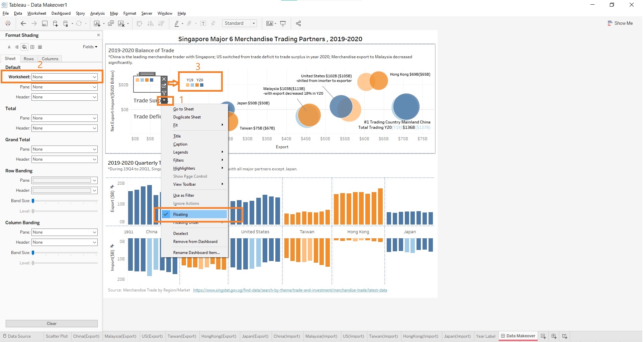Click the Clear Sheet toolbar icon
This screenshot has width=644, height=342.
pyautogui.click(x=121, y=23)
